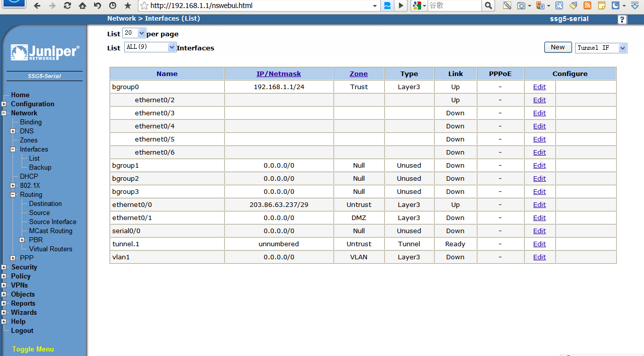Click the New interface button
Viewport: 644px width, 356px height.
557,47
